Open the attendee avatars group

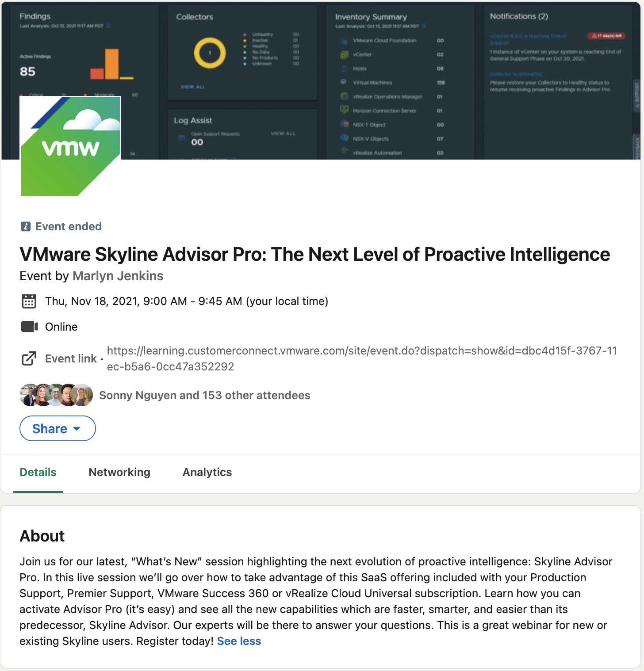point(56,395)
